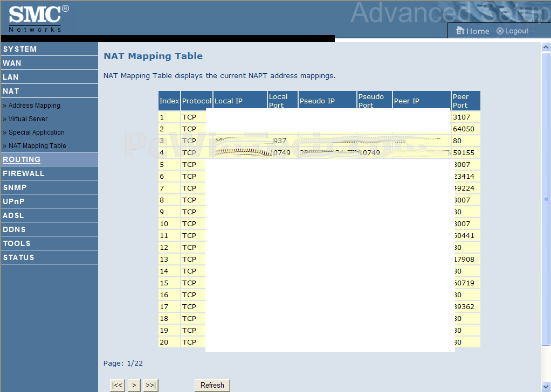
Task: Click the vertical scrollbar thumb
Action: point(546,199)
